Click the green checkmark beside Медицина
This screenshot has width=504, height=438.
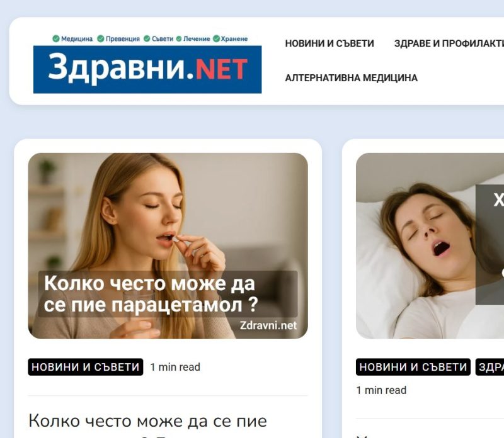coord(56,39)
